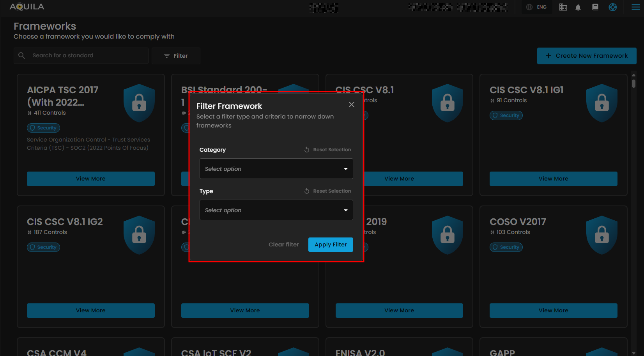The image size is (644, 356).
Task: Click the book documentation icon in header
Action: tap(595, 7)
